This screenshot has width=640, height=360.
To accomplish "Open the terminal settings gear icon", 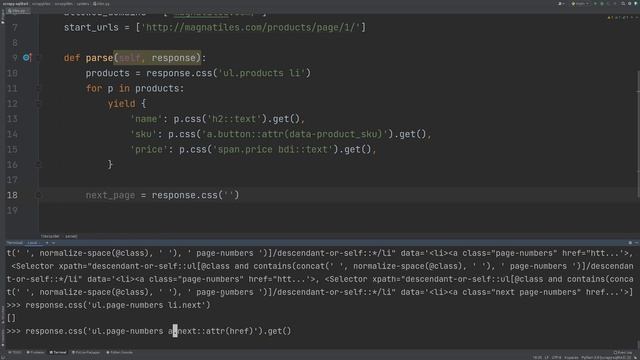I will point(630,243).
